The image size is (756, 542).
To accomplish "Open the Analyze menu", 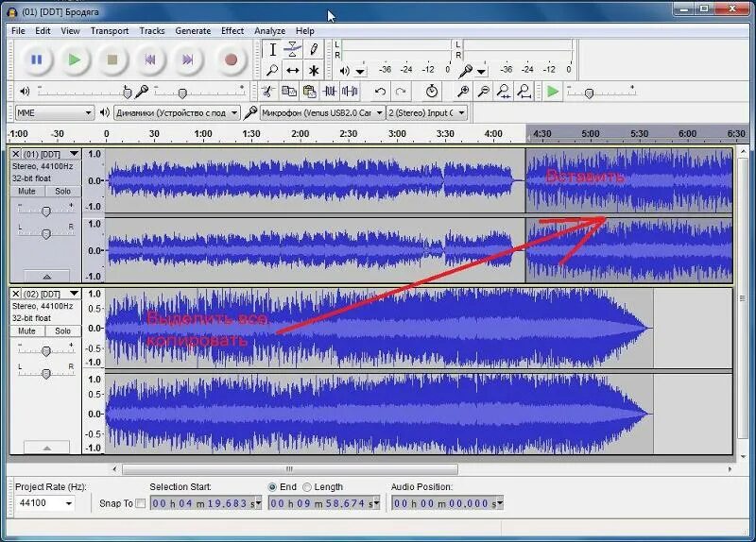I will coord(270,31).
